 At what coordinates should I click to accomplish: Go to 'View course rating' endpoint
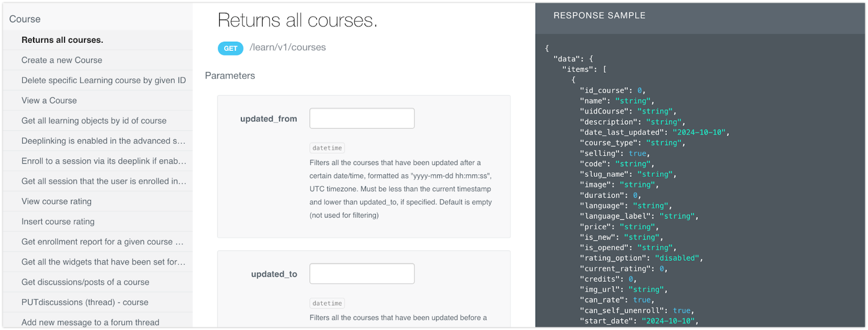(56, 202)
